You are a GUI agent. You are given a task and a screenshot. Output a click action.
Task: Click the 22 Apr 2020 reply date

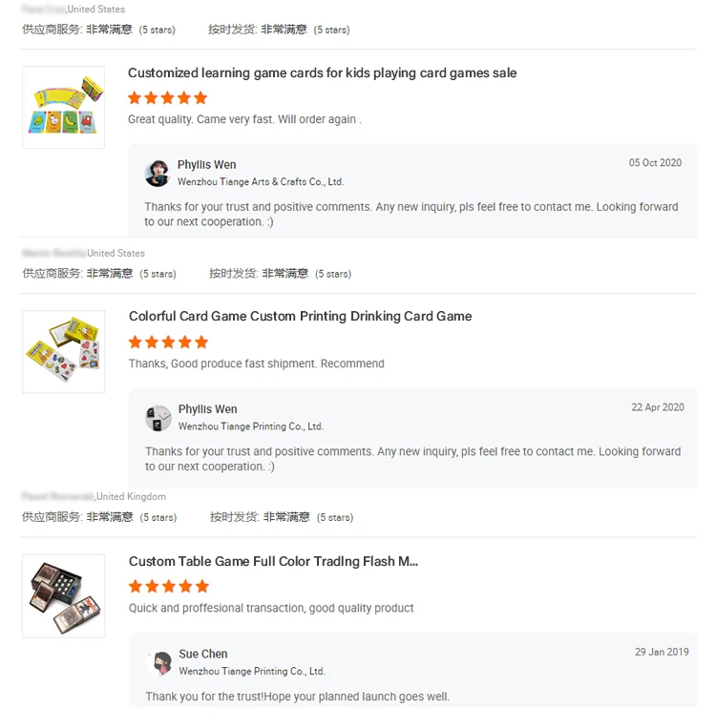tap(658, 407)
